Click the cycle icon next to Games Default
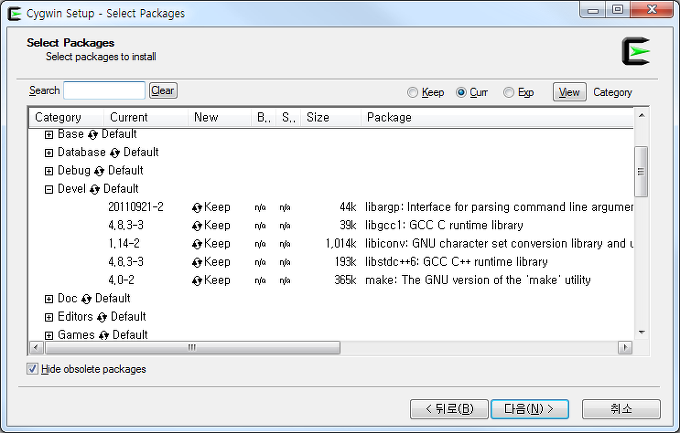The width and height of the screenshot is (680, 433). pyautogui.click(x=104, y=335)
